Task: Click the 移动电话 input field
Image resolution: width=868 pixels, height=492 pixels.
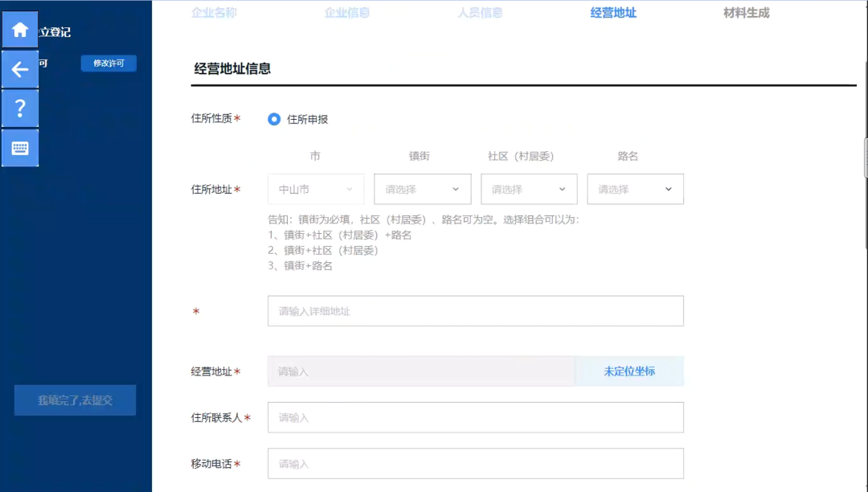Action: (475, 463)
